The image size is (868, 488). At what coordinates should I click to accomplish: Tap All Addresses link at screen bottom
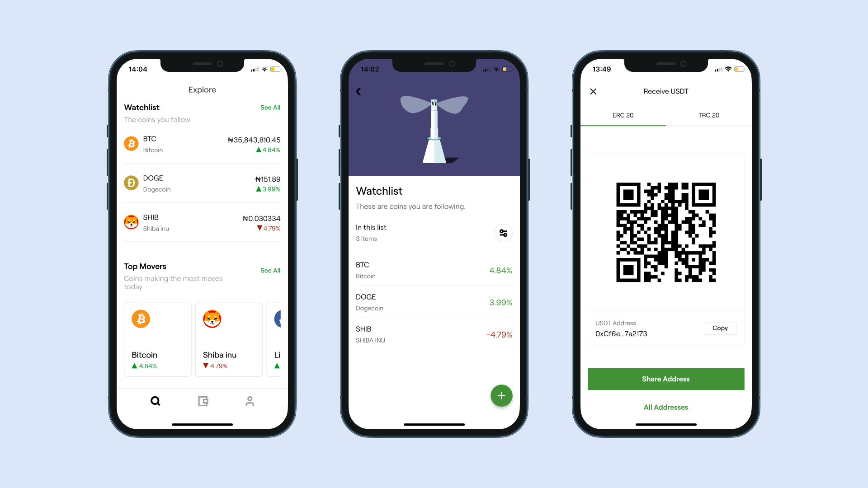coord(665,407)
